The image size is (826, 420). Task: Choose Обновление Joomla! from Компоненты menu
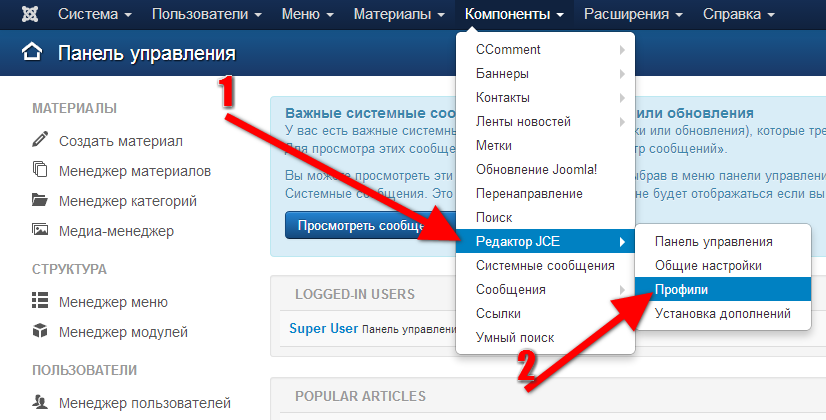(x=536, y=169)
